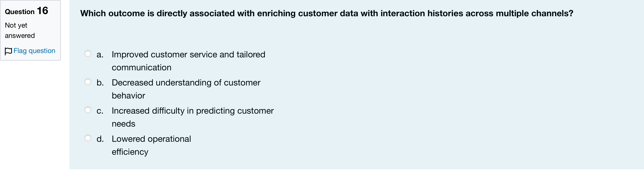Click the bold question prompt text

click(x=327, y=14)
